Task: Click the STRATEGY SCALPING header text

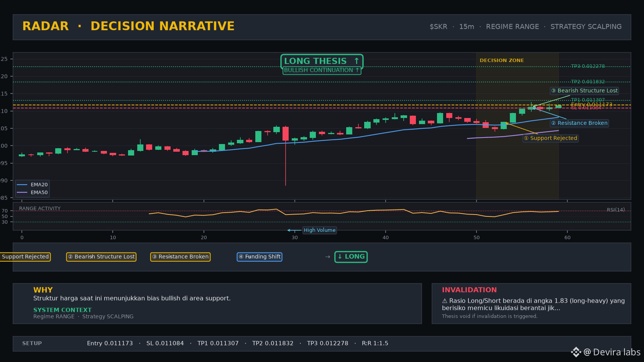Action: tap(586, 27)
